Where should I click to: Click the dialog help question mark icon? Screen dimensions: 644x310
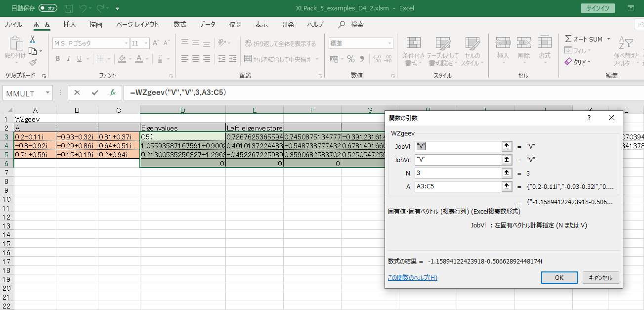point(589,118)
